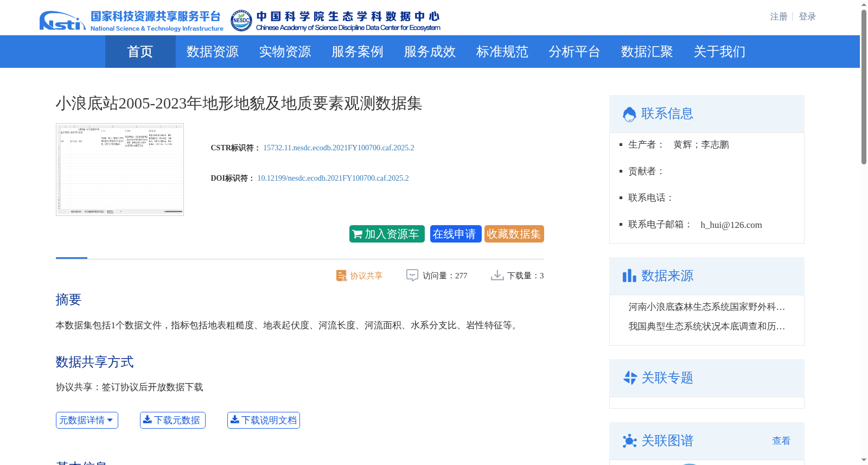The height and width of the screenshot is (465, 868).
Task: Click the 下载量 download count icon
Action: point(497,276)
